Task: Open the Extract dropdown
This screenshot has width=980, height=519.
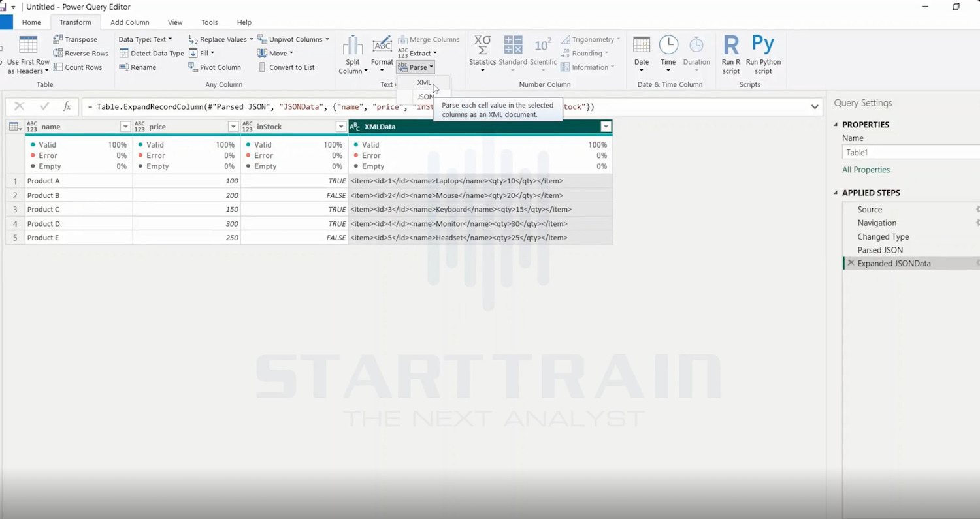Action: tap(417, 54)
